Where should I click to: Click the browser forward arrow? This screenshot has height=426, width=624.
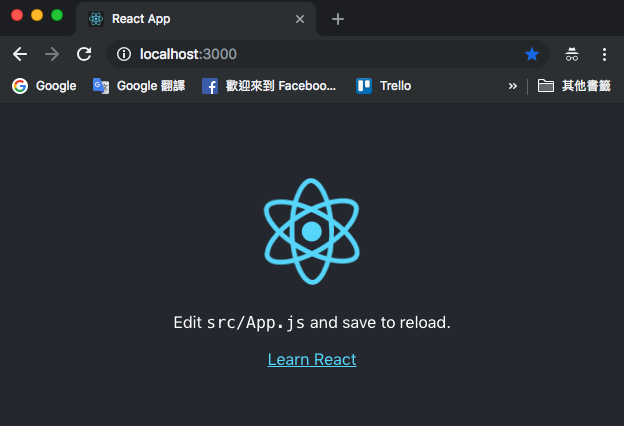click(52, 54)
